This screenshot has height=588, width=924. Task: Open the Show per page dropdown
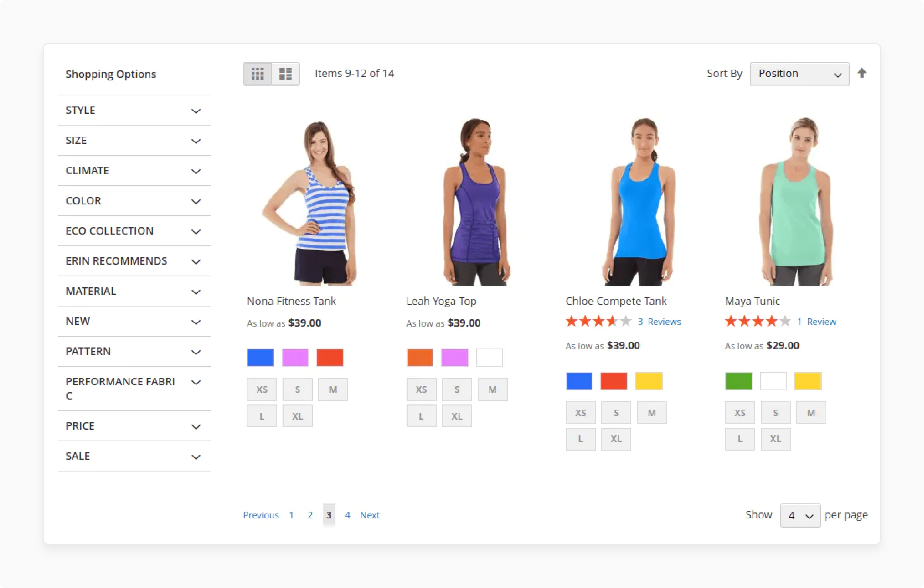tap(800, 515)
